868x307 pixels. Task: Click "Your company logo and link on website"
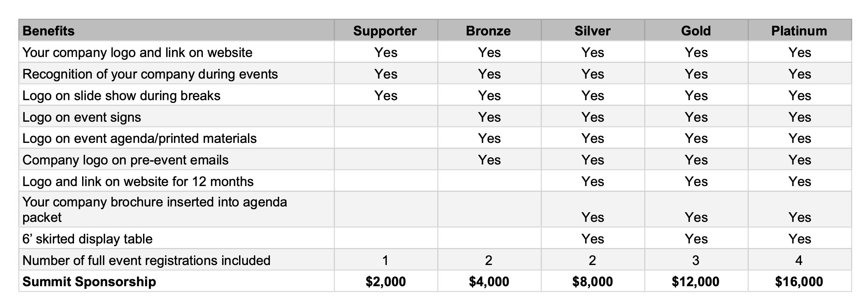[137, 52]
